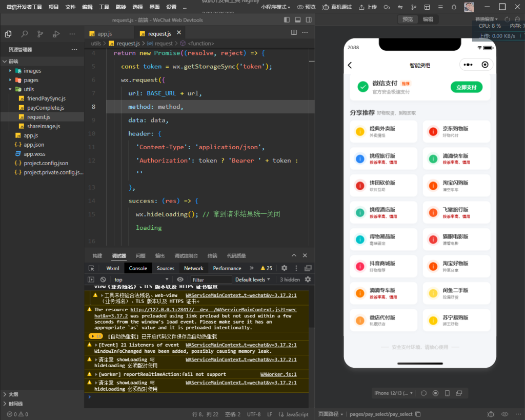Open the iPhone 12/13 device dropdown

[393, 393]
